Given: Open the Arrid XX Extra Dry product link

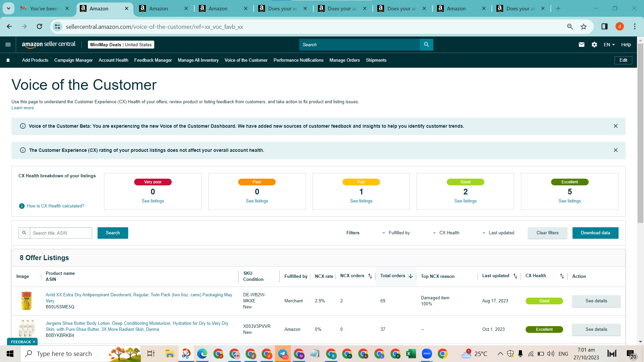Looking at the screenshot, I should [139, 298].
